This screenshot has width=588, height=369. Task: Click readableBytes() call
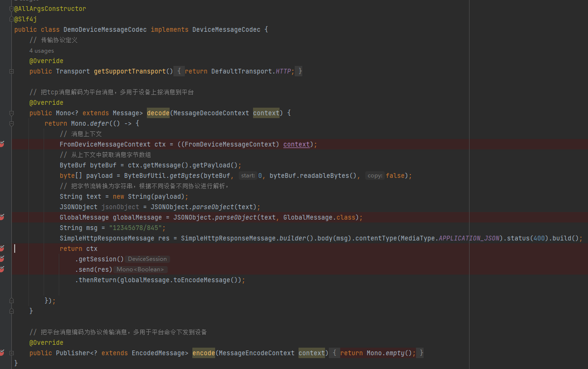(329, 175)
